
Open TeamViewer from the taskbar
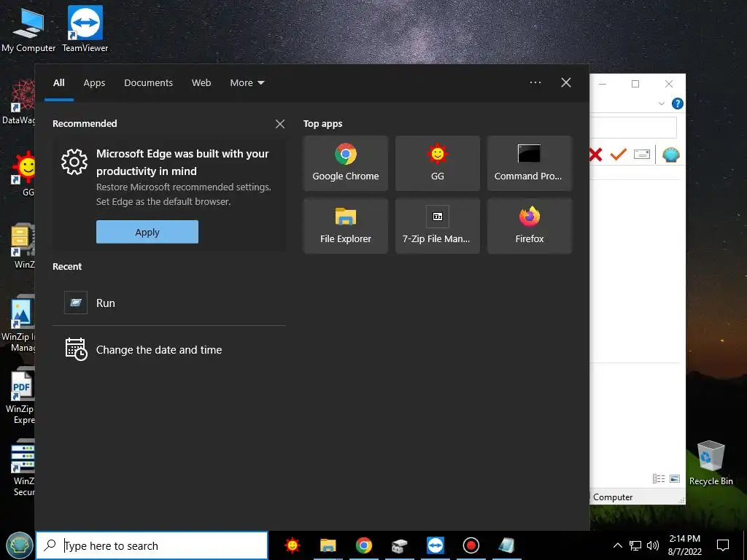pyautogui.click(x=435, y=545)
